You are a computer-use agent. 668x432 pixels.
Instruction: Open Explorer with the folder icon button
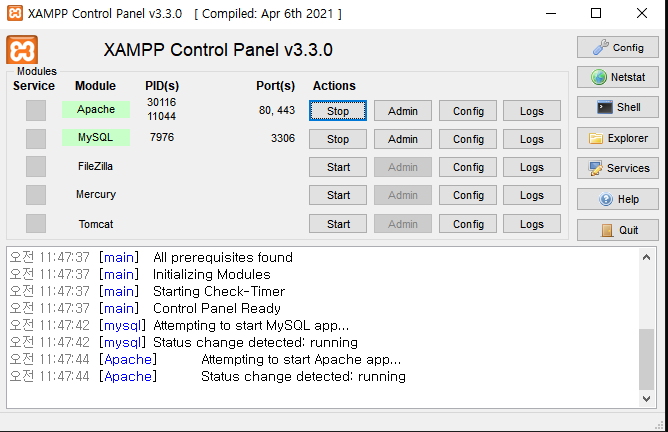(x=618, y=138)
